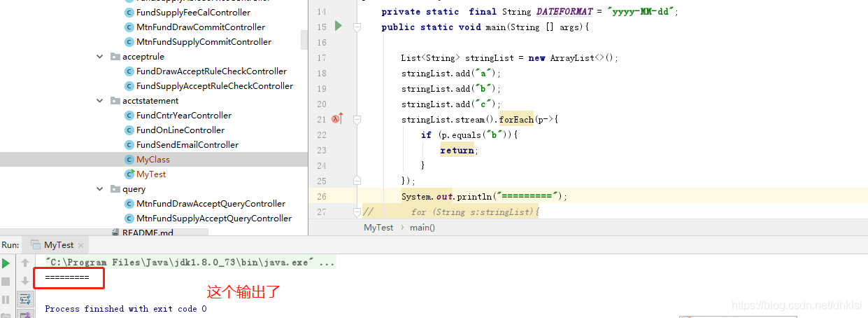The width and height of the screenshot is (868, 318).
Task: Click the Up the stack trace arrow
Action: point(25,263)
